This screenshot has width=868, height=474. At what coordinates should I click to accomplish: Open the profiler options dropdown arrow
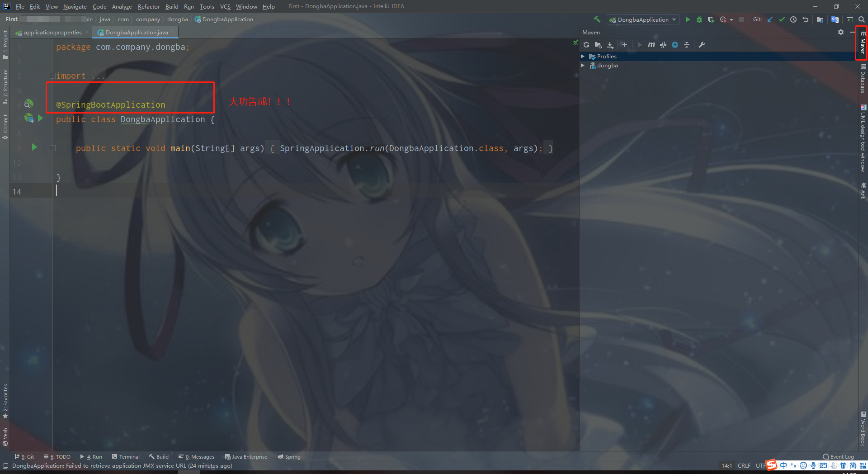[x=731, y=20]
